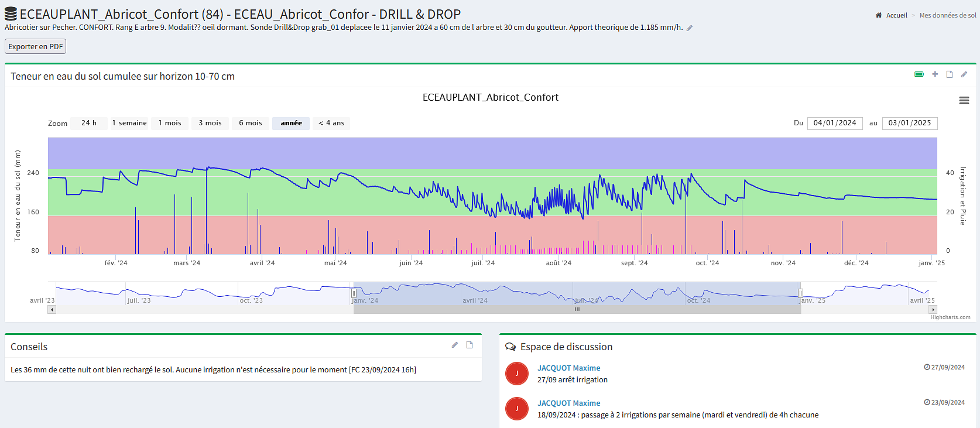Open JACQUOT Maxime's 27/09 comment author link
The image size is (980, 428).
click(x=568, y=368)
